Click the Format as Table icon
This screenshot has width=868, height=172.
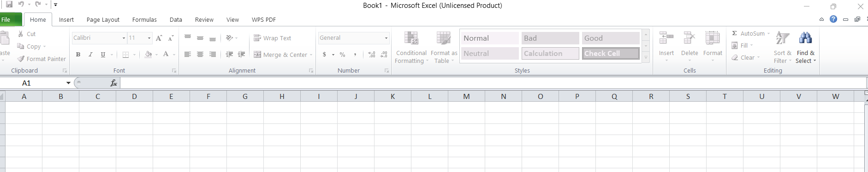pos(444,38)
